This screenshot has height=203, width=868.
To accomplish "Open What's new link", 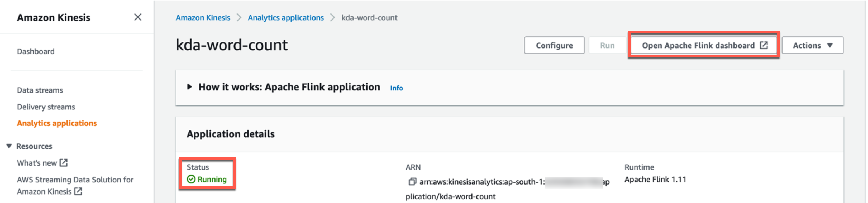I will [x=42, y=163].
